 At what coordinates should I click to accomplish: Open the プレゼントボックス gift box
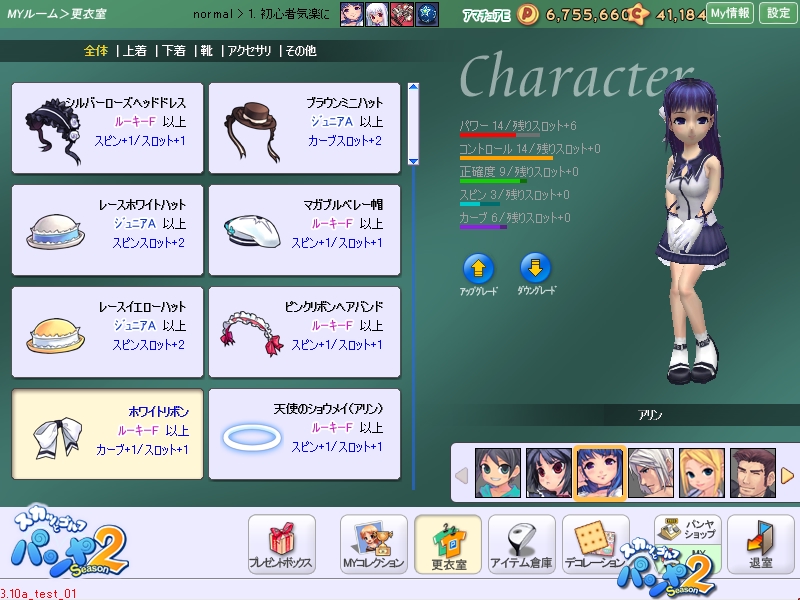coord(281,544)
